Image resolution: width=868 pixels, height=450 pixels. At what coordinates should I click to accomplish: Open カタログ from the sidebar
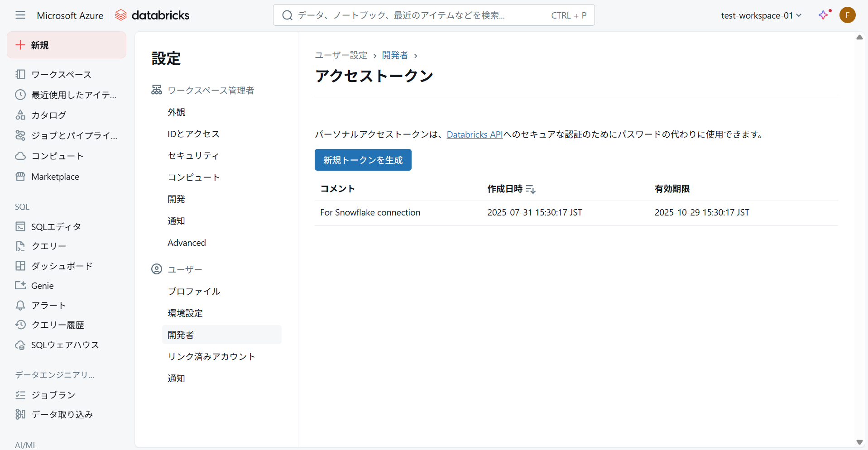point(48,115)
